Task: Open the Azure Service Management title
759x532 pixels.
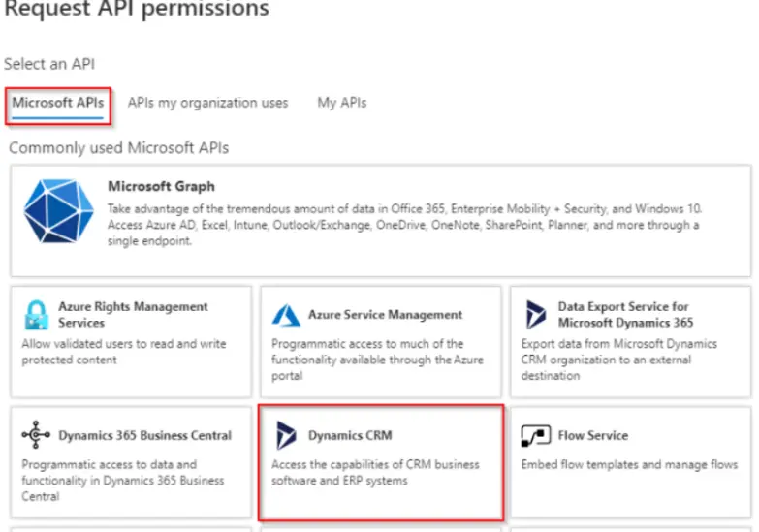Action: pos(385,315)
